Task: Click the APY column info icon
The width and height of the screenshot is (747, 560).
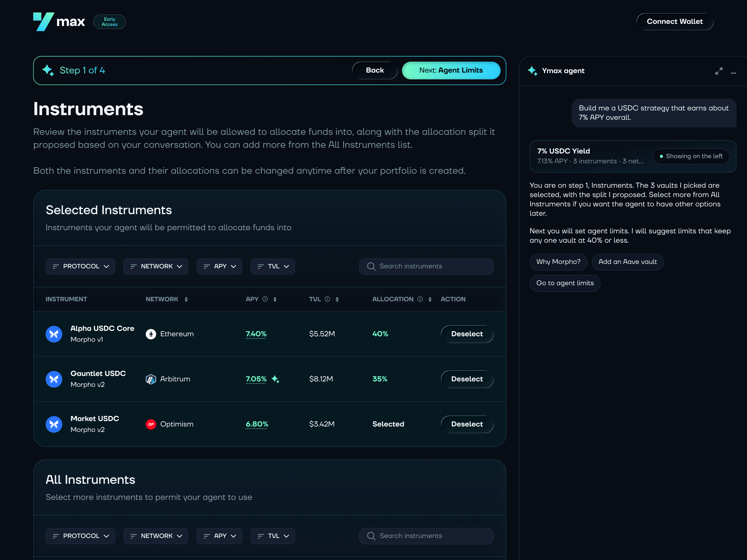Action: click(x=265, y=299)
